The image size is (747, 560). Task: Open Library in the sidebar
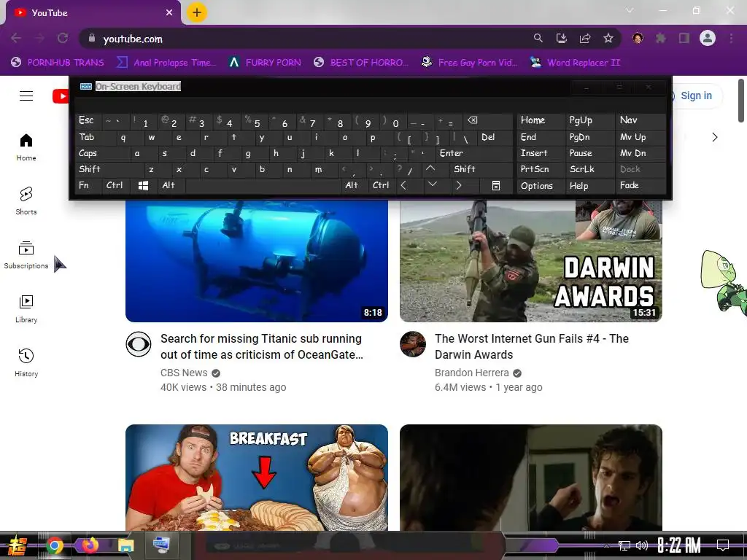pyautogui.click(x=26, y=308)
